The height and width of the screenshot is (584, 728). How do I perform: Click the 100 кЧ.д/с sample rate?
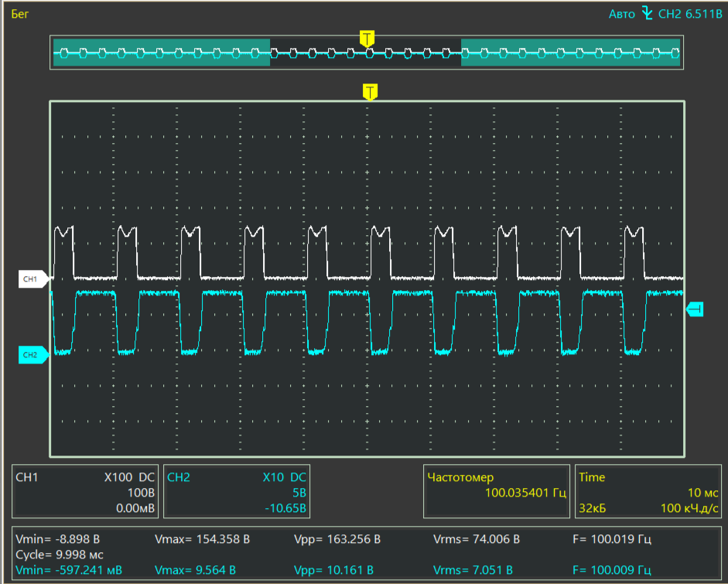[689, 508]
